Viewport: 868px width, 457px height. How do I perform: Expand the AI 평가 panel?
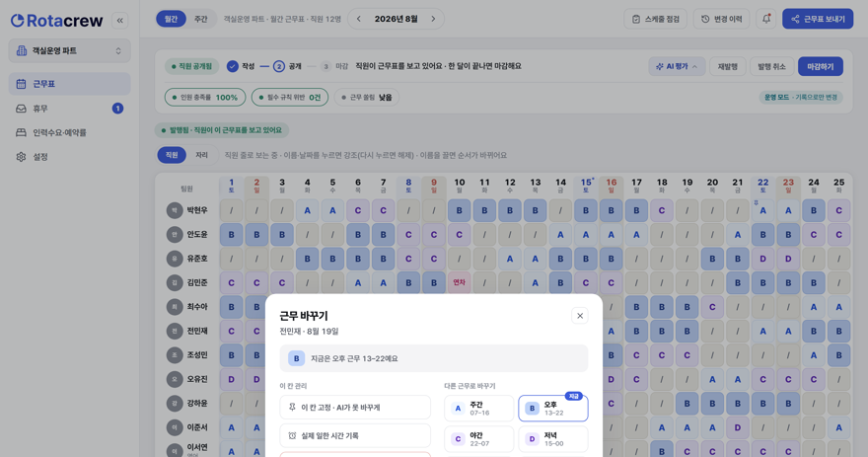tap(677, 66)
